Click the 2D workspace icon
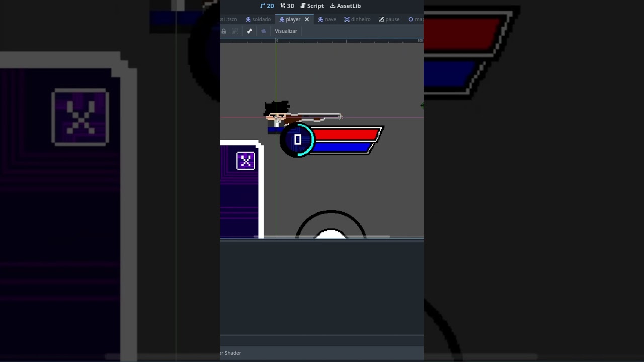 262,6
